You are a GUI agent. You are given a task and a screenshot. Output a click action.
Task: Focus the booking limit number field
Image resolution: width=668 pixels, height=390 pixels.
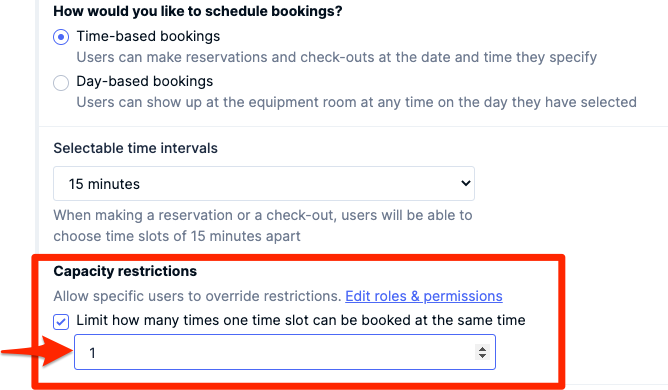coord(285,352)
